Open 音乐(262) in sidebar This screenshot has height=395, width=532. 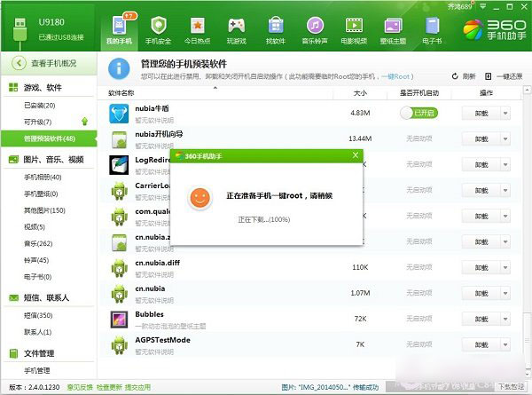(38, 243)
